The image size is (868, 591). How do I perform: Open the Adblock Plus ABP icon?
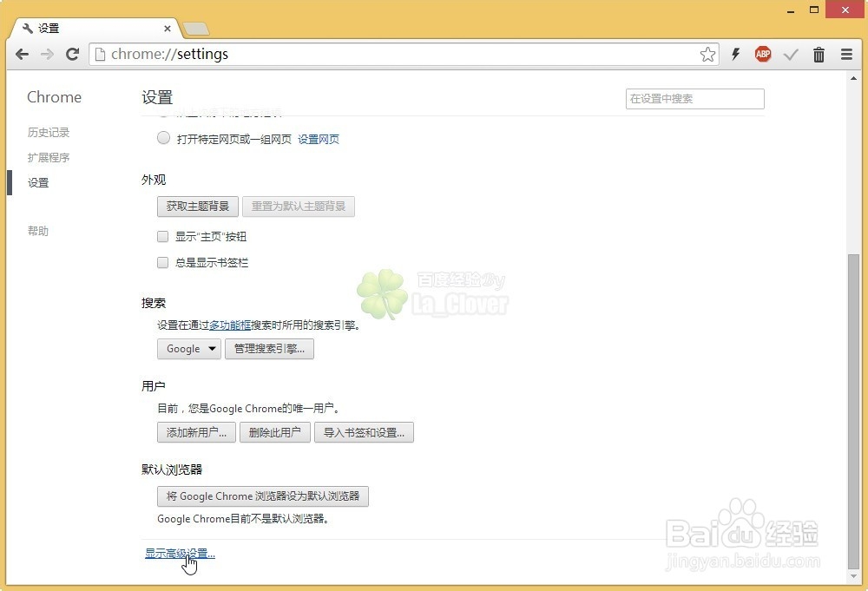(x=763, y=54)
